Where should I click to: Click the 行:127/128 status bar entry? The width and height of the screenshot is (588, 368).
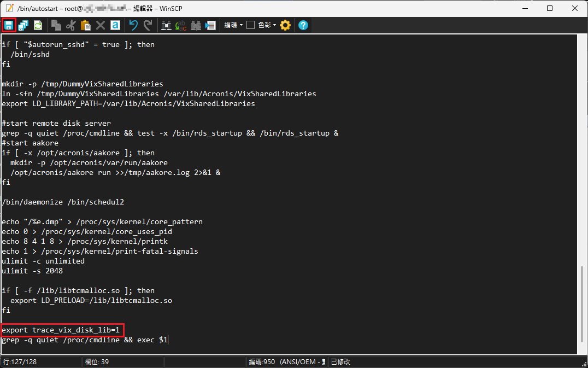[41, 362]
